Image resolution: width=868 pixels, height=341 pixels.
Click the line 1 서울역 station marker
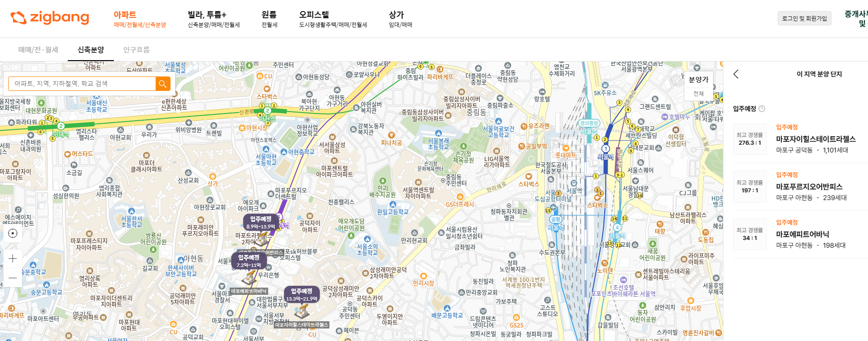click(606, 149)
